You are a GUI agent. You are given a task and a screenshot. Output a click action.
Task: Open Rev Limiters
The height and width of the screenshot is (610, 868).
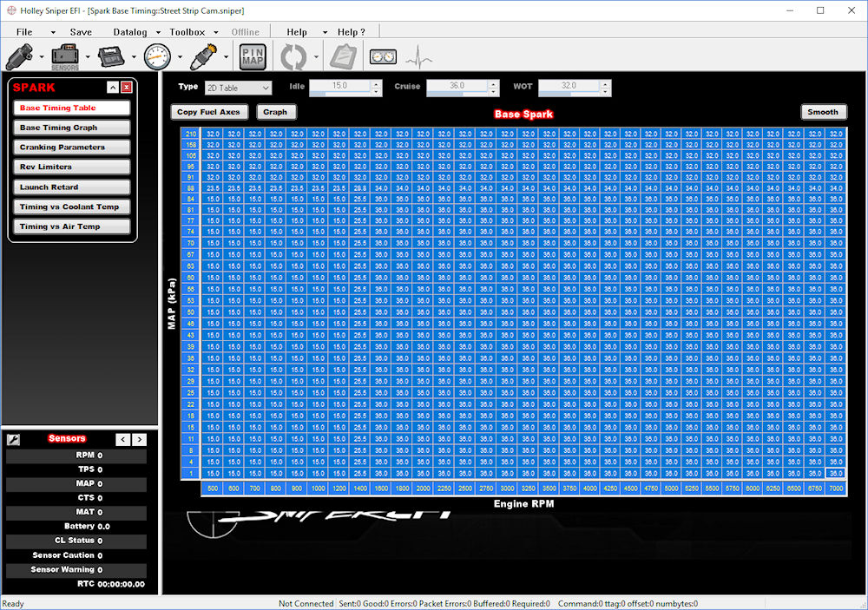(72, 167)
